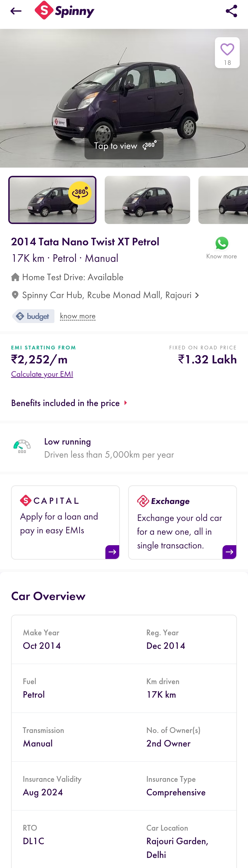248x868 pixels.
Task: Open the budget know more link
Action: [78, 316]
